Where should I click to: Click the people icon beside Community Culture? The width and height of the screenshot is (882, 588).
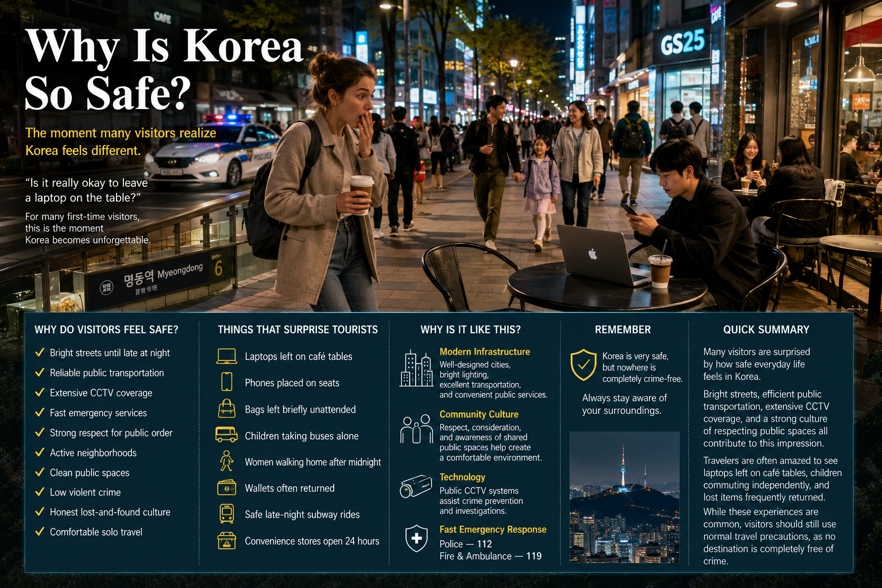(416, 429)
